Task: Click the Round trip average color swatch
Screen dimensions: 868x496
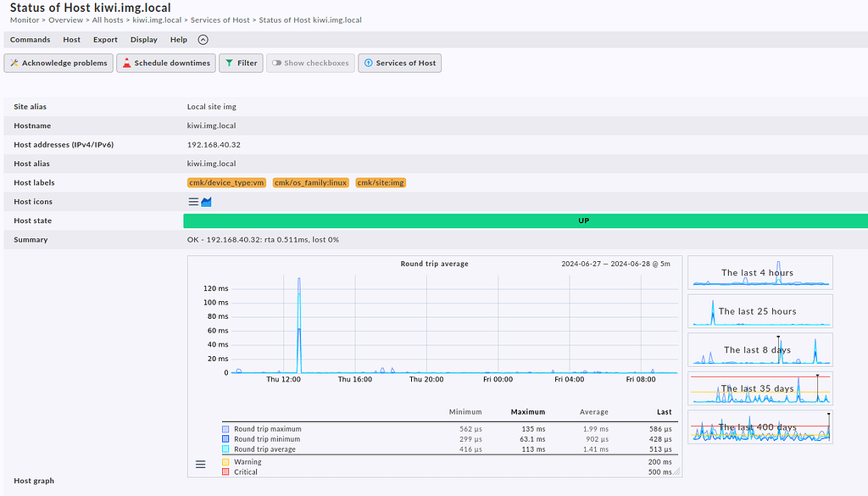Action: (225, 449)
